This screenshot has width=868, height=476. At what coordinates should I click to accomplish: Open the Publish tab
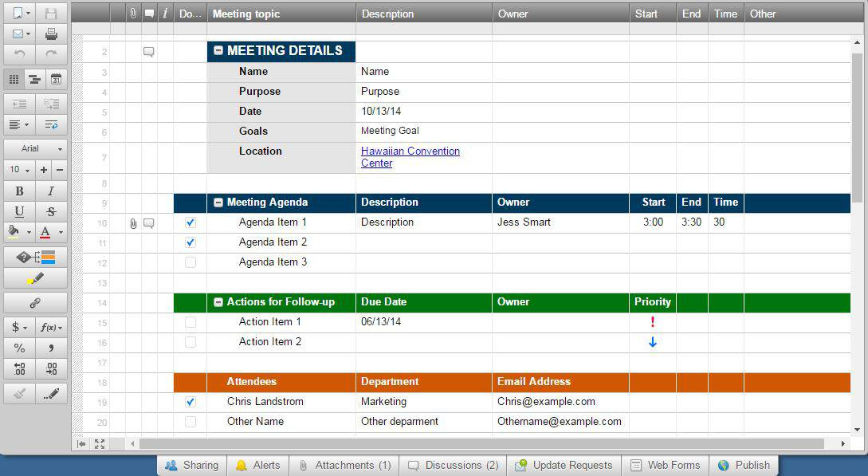[x=744, y=465]
